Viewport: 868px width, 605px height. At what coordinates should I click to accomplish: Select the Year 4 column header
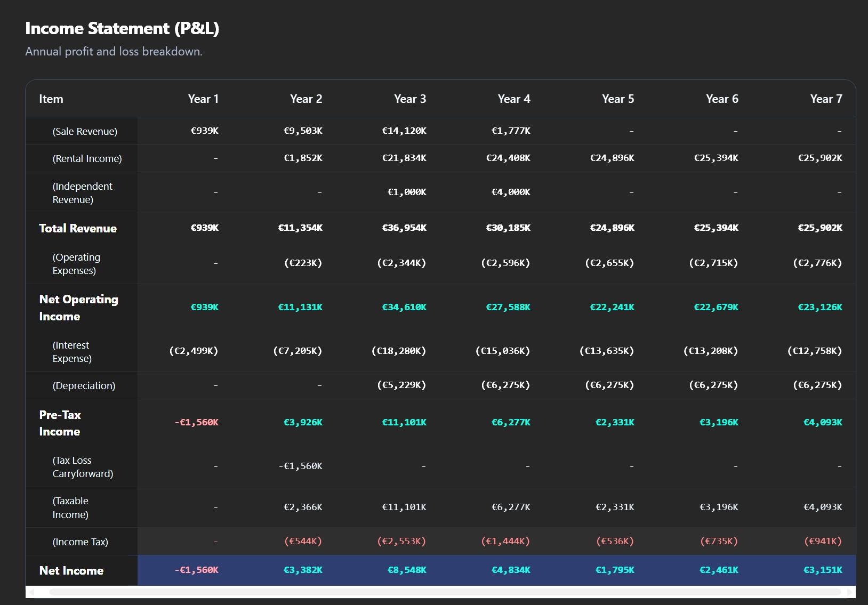coord(513,99)
